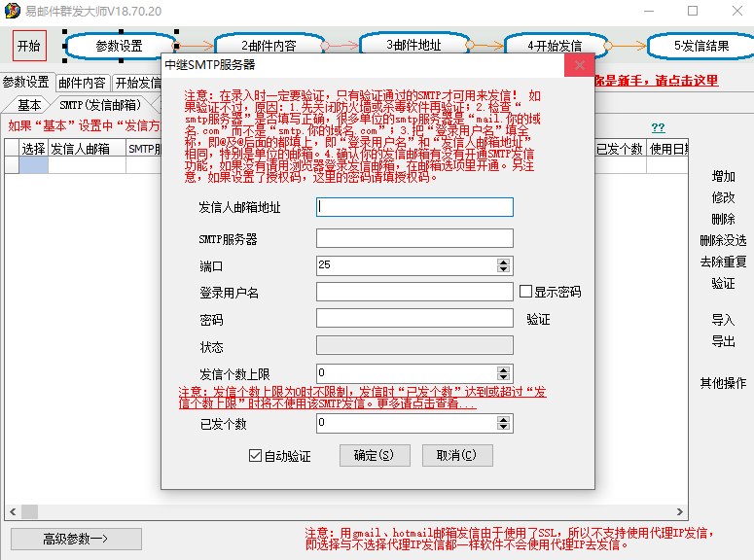Click 删除没选 in the side panel
Viewport: 754px width, 560px height.
pyautogui.click(x=723, y=240)
